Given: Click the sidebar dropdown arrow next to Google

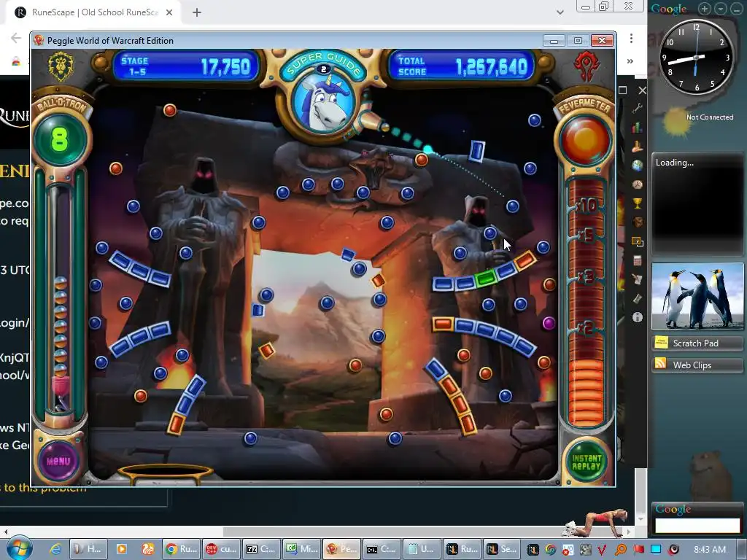Looking at the screenshot, I should 720,9.
